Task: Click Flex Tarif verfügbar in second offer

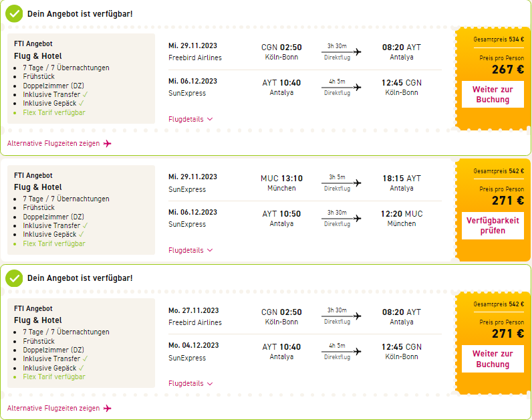Action: [x=54, y=243]
